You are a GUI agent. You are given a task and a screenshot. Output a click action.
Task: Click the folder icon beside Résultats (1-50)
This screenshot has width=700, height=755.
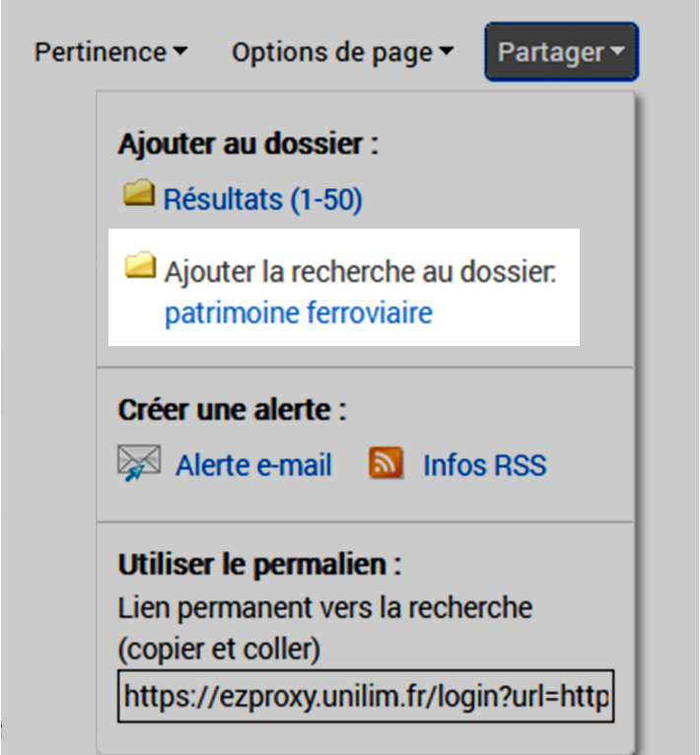(139, 194)
